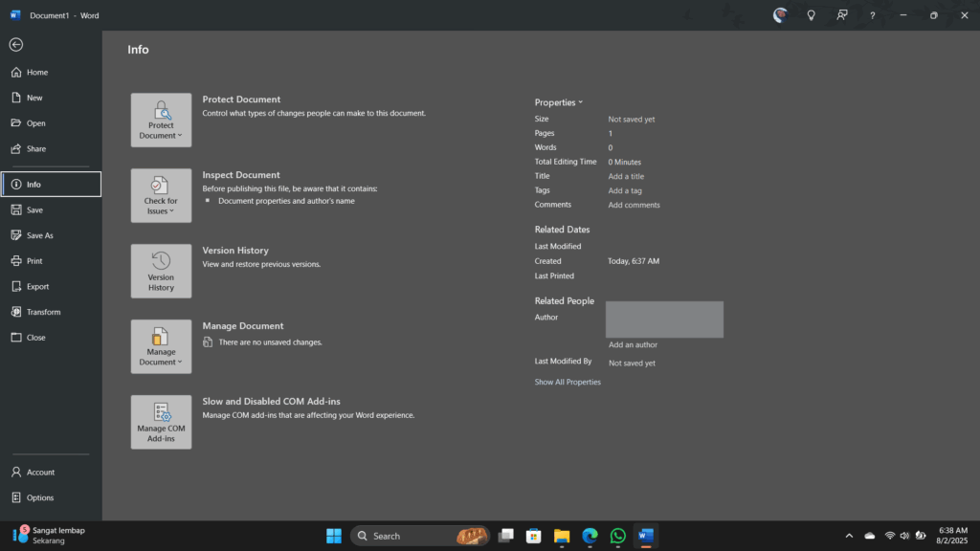Click the feedback icon in title bar
Image resolution: width=980 pixels, height=551 pixels.
tap(842, 15)
